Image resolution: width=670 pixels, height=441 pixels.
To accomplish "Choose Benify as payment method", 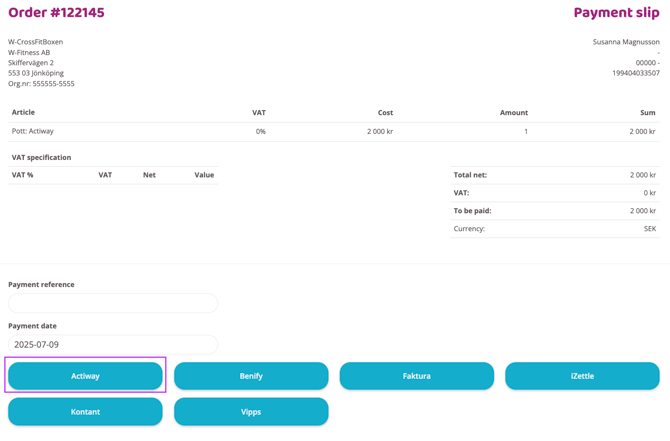I will pyautogui.click(x=251, y=376).
